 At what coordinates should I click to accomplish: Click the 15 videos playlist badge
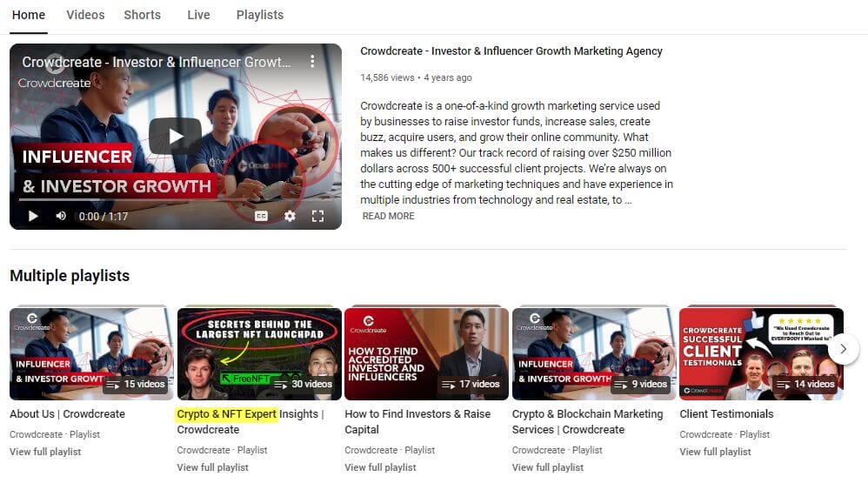(x=136, y=384)
